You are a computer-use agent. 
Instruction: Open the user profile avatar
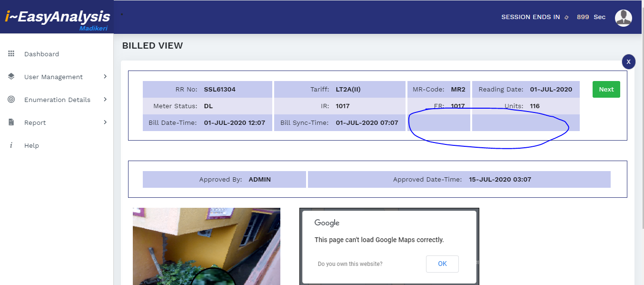tap(623, 18)
